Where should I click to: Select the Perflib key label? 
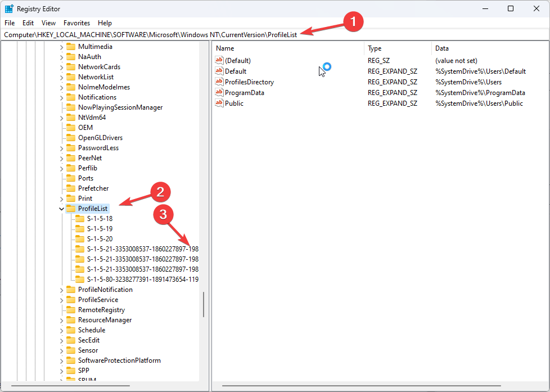[x=88, y=168]
